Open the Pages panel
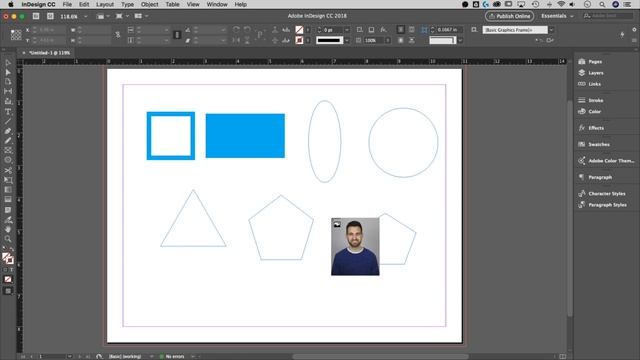The height and width of the screenshot is (360, 640). pos(590,62)
